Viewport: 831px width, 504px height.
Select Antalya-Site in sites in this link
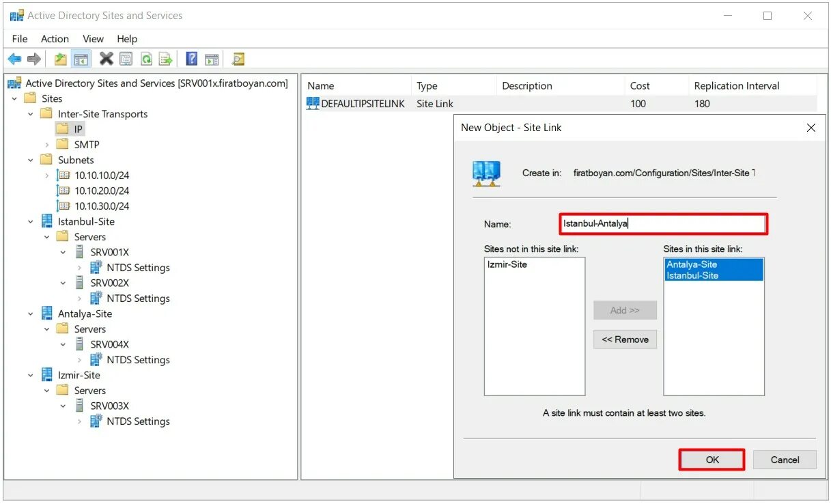(714, 264)
